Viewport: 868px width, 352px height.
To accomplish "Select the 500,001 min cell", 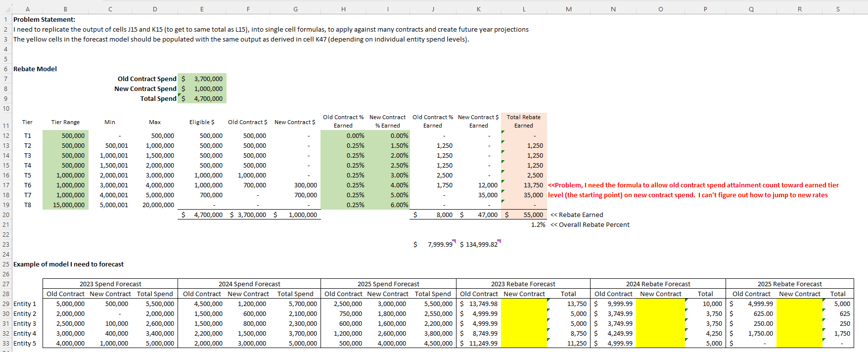I will [x=110, y=145].
